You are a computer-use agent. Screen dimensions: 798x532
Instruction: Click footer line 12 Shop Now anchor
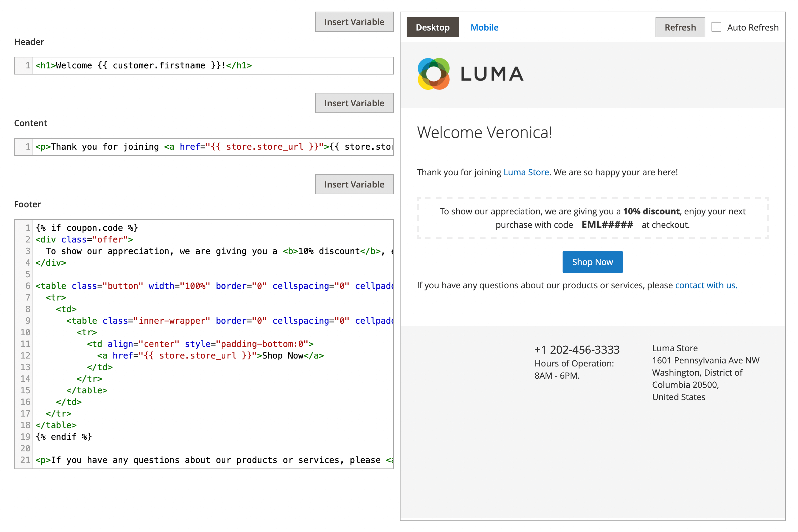point(211,355)
